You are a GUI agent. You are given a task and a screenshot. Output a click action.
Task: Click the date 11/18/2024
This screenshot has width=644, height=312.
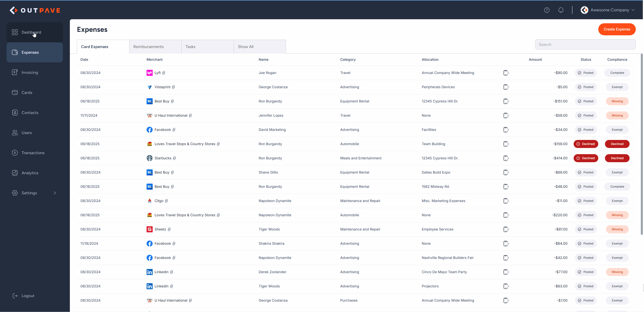point(89,244)
